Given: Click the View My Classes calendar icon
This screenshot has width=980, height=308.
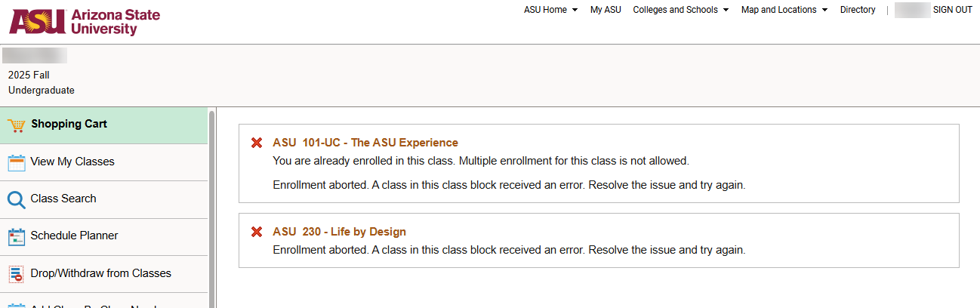Looking at the screenshot, I should [17, 162].
